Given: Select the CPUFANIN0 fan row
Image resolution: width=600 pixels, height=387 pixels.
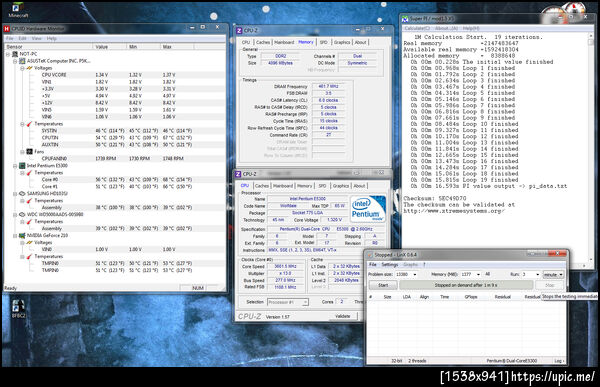Looking at the screenshot, I should coord(114,158).
